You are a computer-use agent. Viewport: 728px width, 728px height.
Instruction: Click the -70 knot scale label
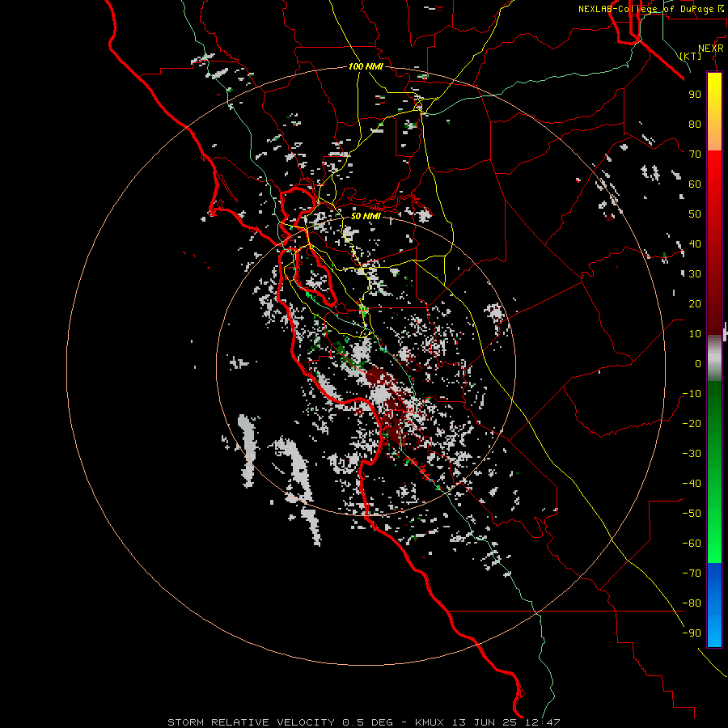(692, 574)
